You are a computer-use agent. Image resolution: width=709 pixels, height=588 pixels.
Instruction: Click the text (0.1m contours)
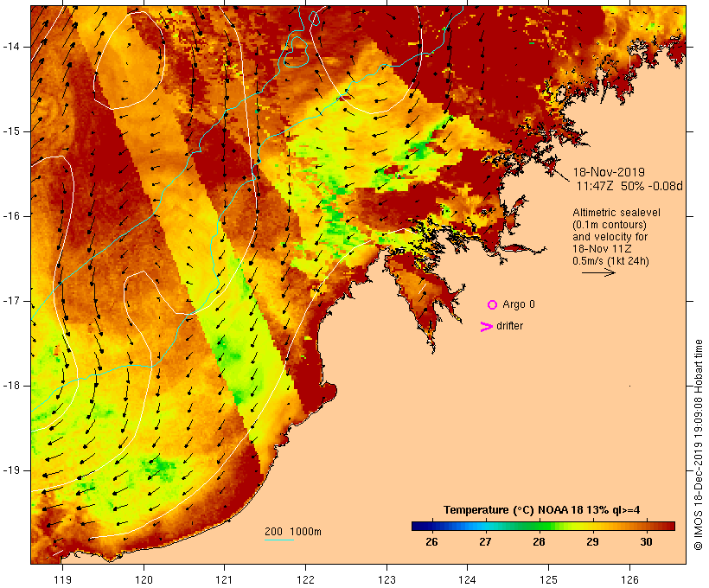coord(610,225)
